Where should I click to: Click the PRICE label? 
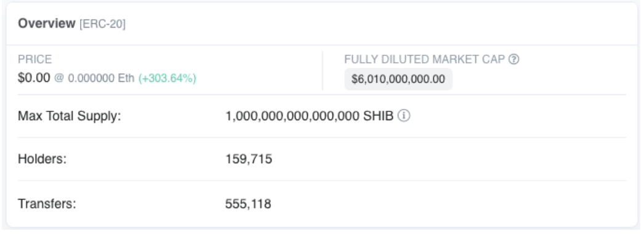pyautogui.click(x=35, y=60)
